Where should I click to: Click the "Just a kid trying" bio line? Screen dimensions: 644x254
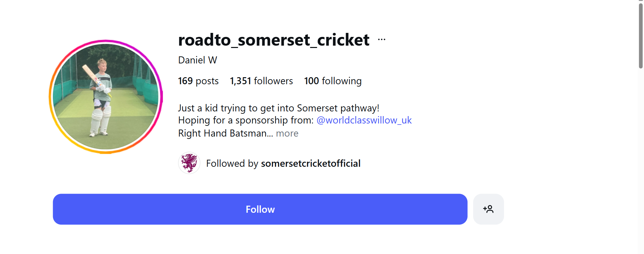(x=278, y=108)
